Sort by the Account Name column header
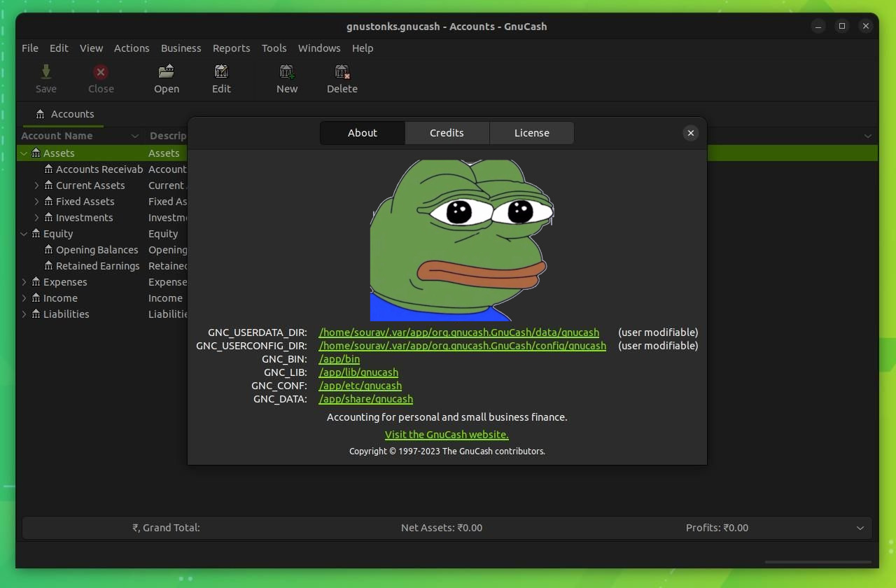The image size is (896, 588). coord(80,136)
